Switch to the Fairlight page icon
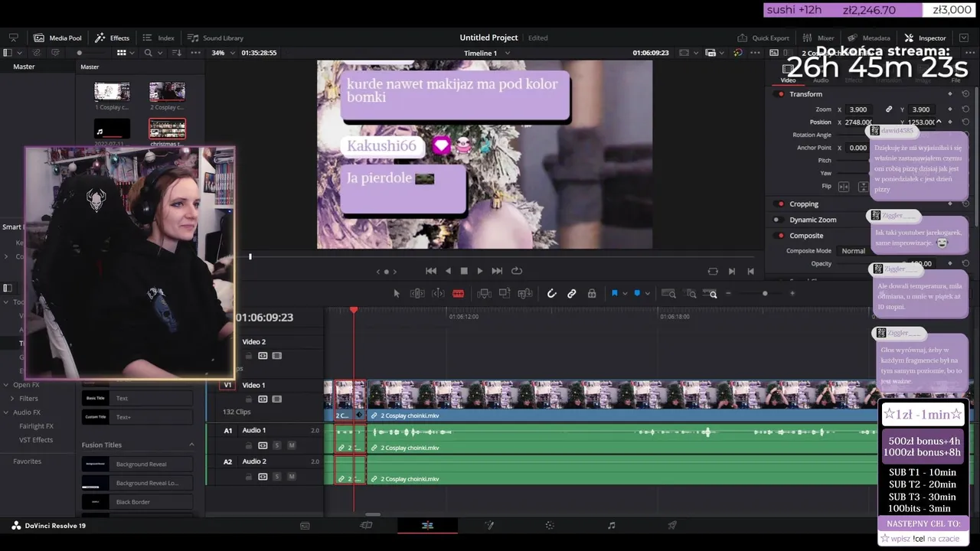 click(x=611, y=526)
